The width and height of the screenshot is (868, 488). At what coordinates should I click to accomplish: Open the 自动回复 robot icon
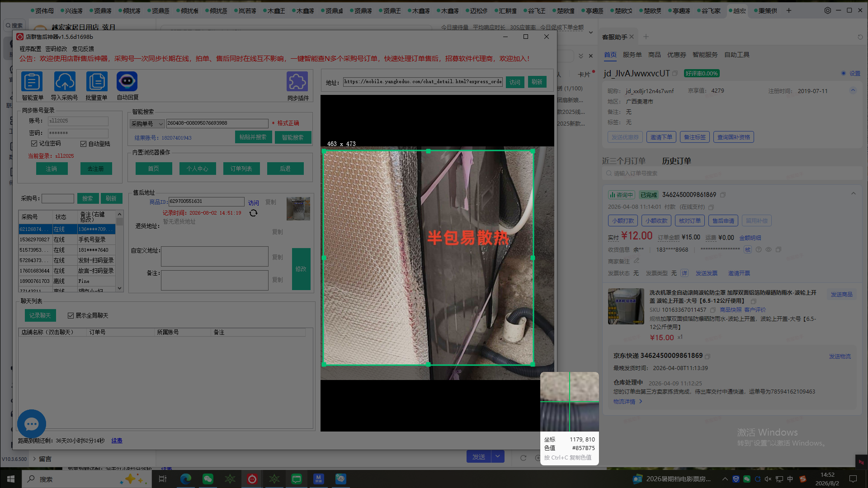click(127, 82)
